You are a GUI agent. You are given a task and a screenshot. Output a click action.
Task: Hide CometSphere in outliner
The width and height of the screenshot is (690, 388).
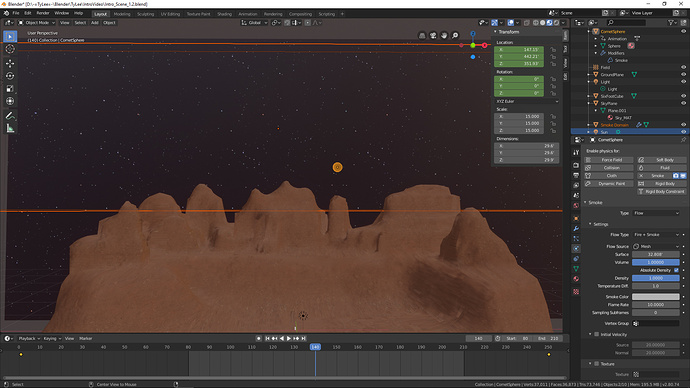[x=683, y=32]
